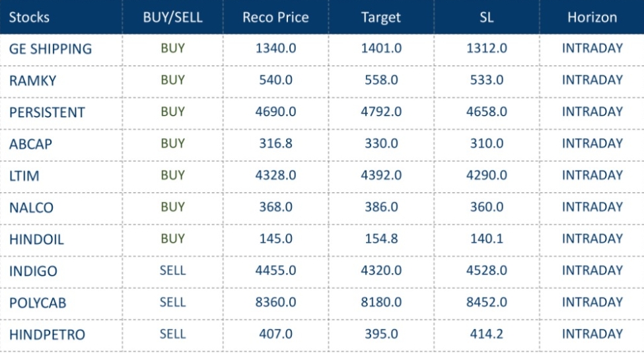Click the NALCO stock name

click(31, 208)
